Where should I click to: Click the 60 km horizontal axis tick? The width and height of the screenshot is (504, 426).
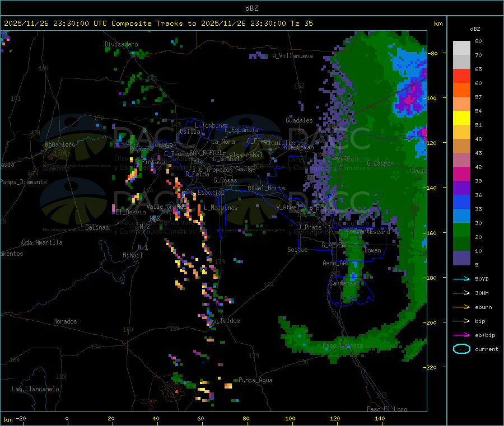pos(201,419)
